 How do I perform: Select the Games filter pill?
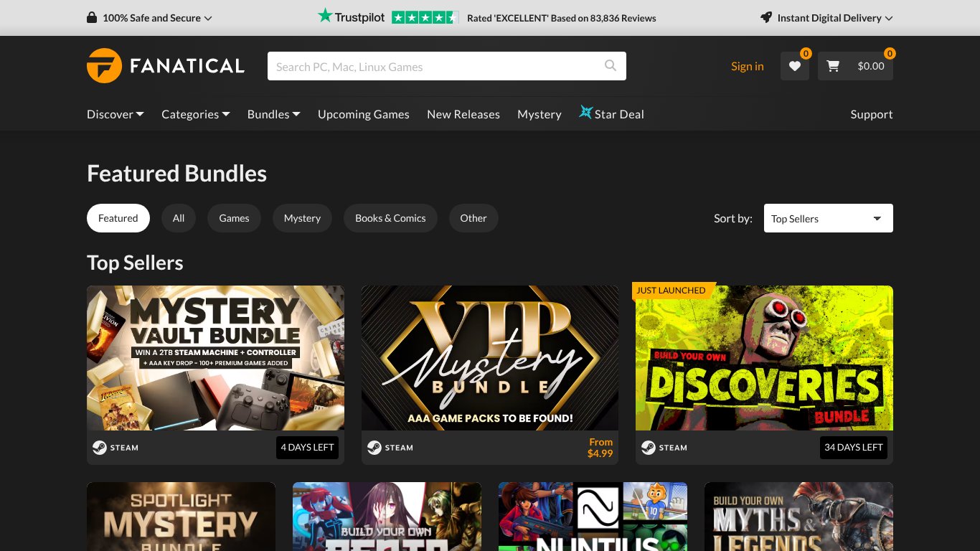[234, 218]
